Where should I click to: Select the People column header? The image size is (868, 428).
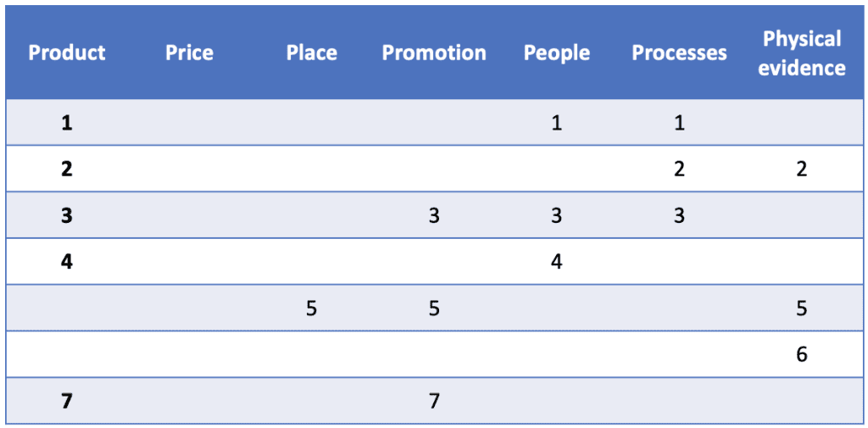click(556, 53)
